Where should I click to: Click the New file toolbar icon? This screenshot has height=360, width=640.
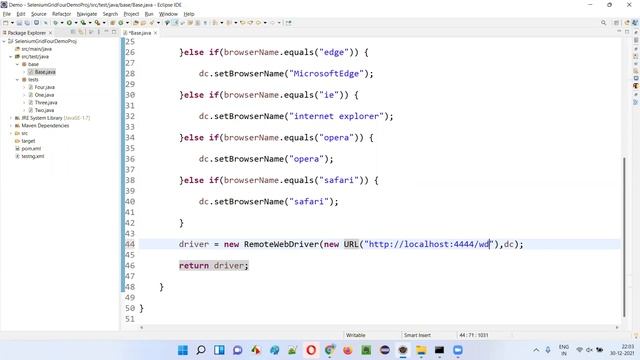(x=6, y=23)
